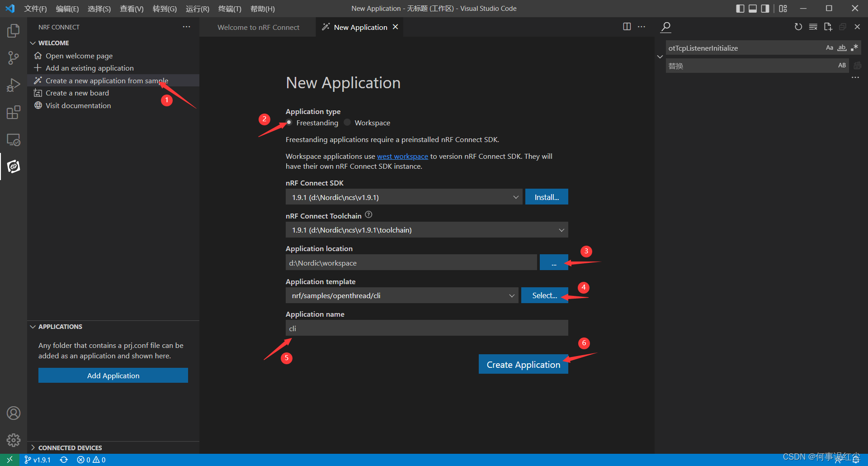Open 文件(F) menu
This screenshot has width=868, height=466.
tap(35, 9)
